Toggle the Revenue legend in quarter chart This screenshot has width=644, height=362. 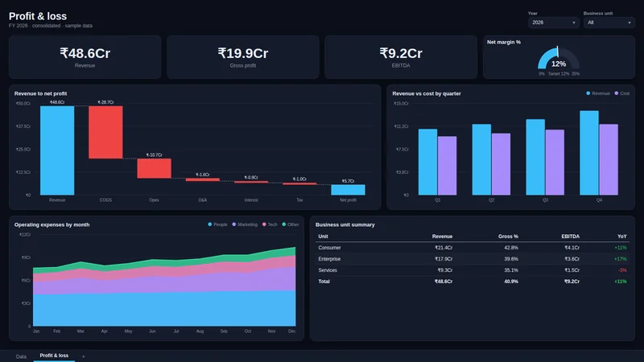[x=598, y=93]
